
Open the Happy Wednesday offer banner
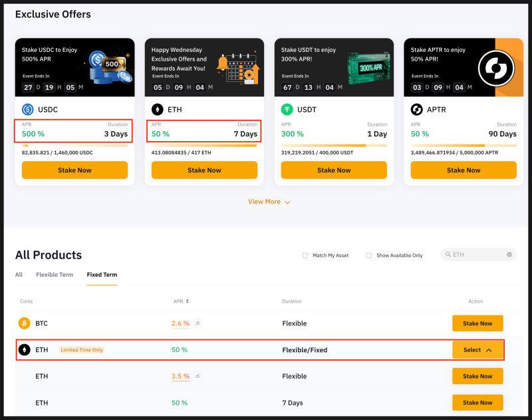[204, 67]
